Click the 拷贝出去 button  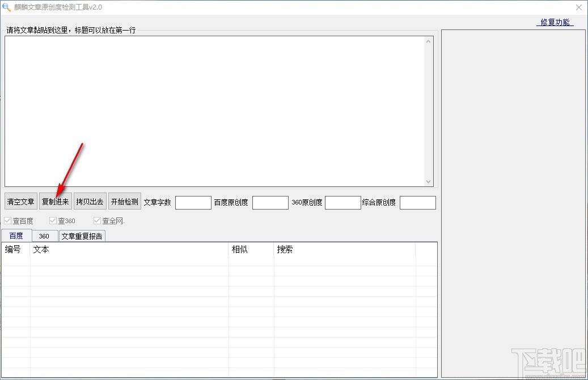click(90, 202)
